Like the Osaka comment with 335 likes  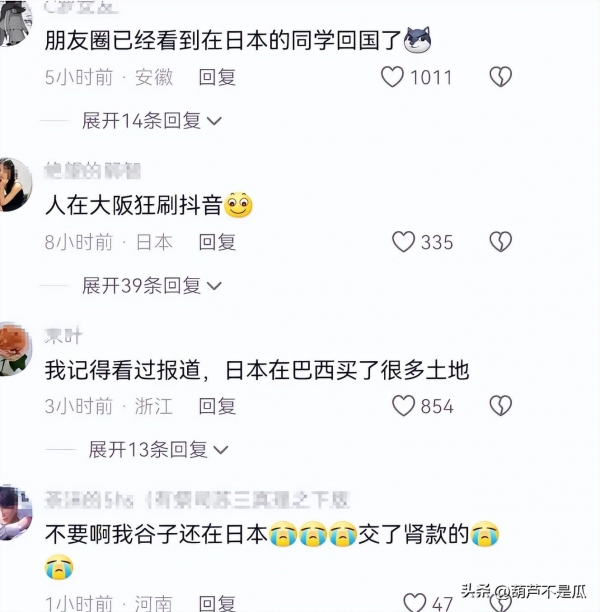tap(403, 242)
